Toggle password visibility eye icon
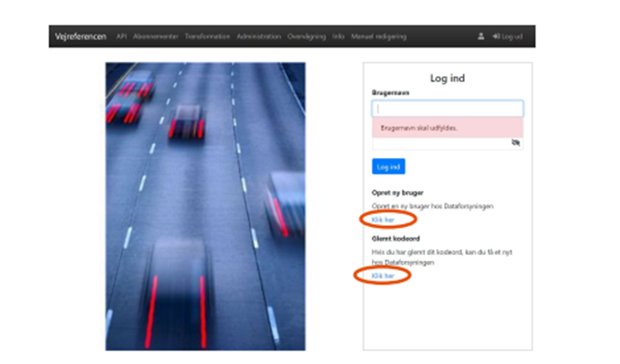Image resolution: width=620 pixels, height=364 pixels. pyautogui.click(x=515, y=144)
